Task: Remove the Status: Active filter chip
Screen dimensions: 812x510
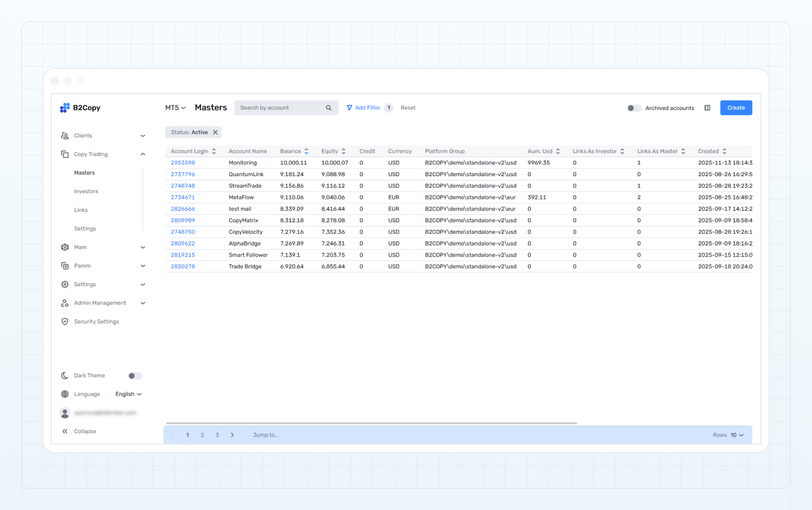Action: coord(215,132)
